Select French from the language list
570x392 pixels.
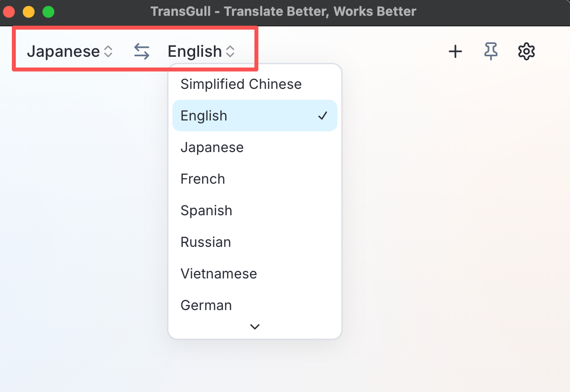point(203,179)
